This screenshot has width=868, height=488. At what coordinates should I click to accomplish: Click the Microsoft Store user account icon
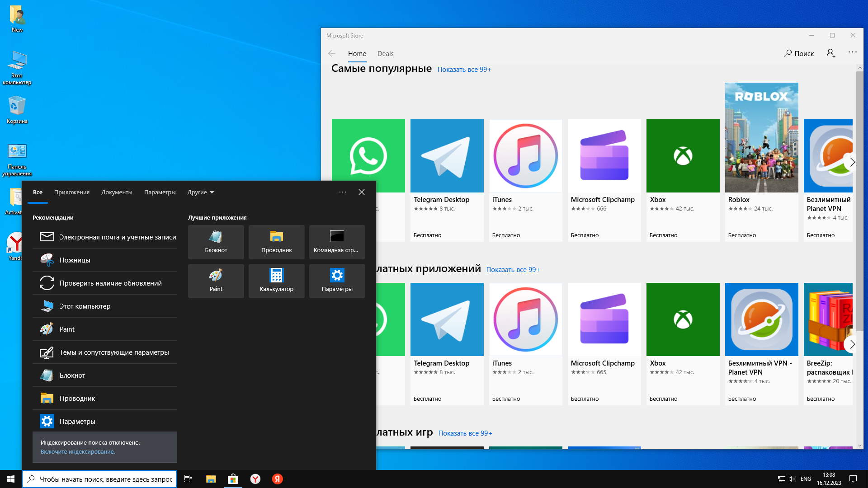coord(830,53)
